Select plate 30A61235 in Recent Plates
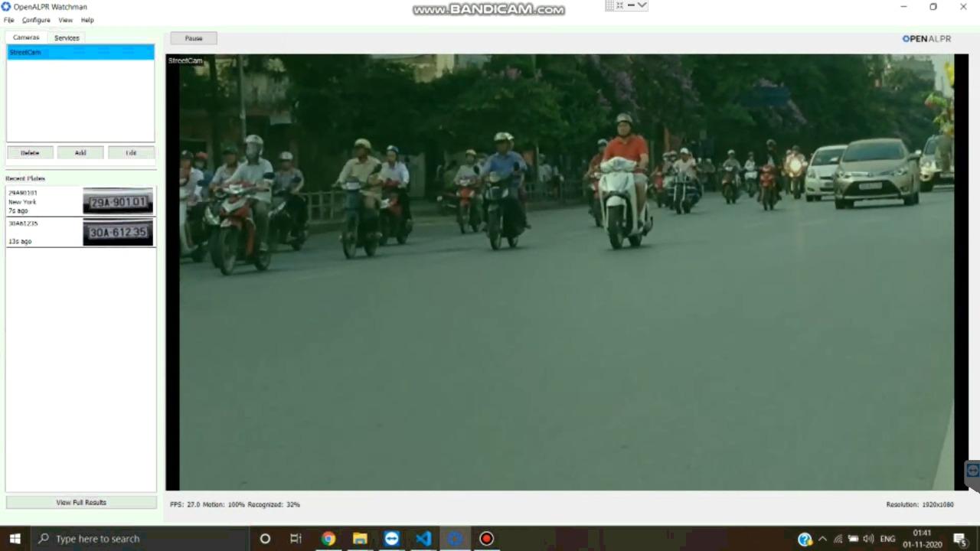The image size is (980, 551). (x=80, y=233)
